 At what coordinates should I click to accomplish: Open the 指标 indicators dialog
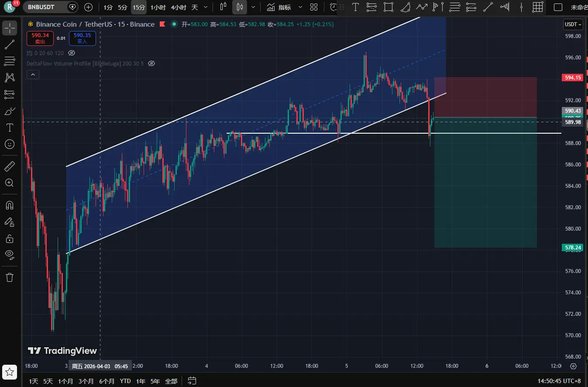coord(279,7)
